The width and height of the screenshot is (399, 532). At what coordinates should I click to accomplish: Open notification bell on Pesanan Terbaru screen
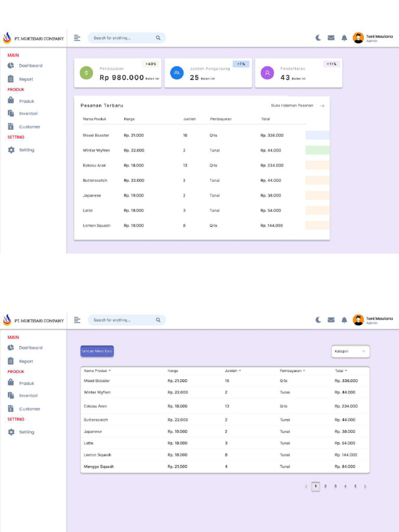pyautogui.click(x=344, y=37)
